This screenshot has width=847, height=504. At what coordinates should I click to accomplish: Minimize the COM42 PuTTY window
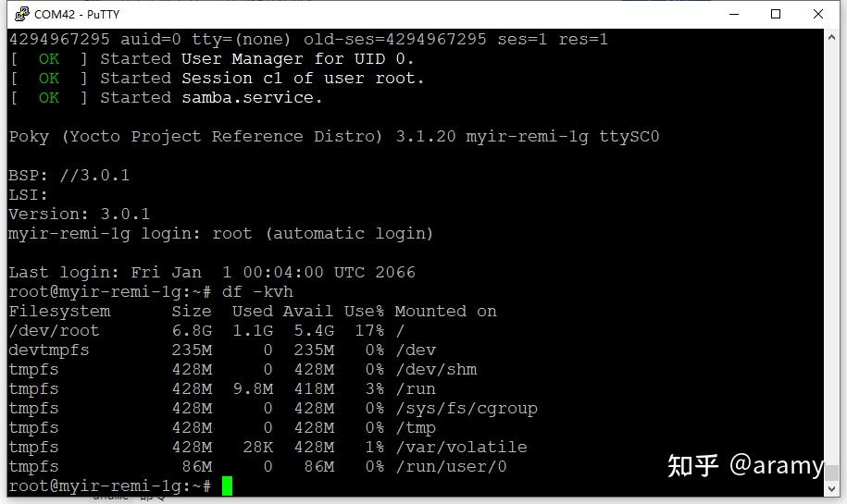point(733,14)
